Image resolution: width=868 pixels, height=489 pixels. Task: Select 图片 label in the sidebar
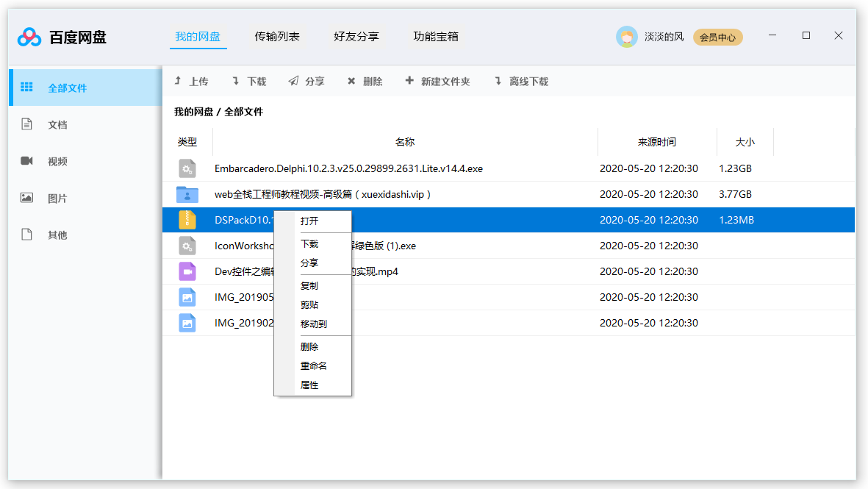click(57, 199)
